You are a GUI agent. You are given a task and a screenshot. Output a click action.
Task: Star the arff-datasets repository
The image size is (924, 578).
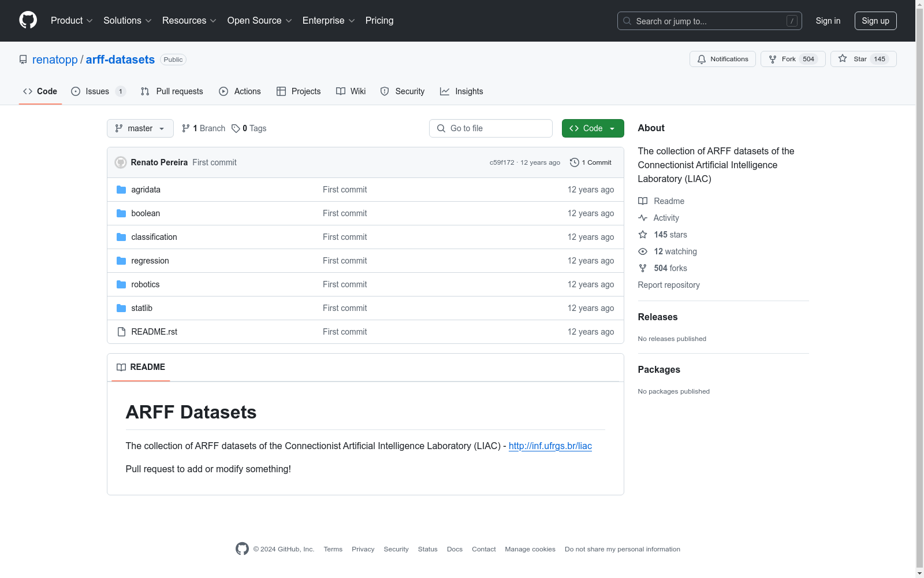click(863, 59)
